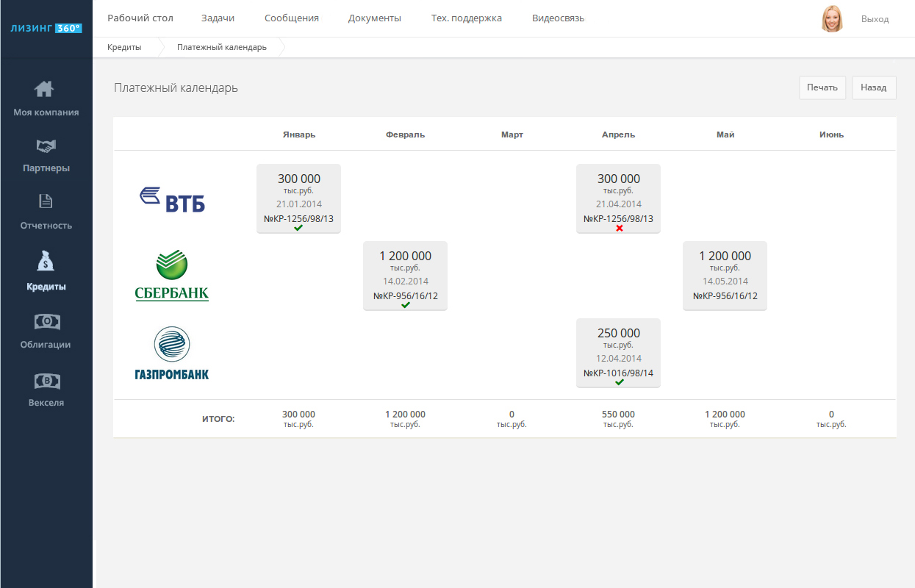Select Кредиты money bag icon
This screenshot has height=588, width=915.
(x=46, y=261)
